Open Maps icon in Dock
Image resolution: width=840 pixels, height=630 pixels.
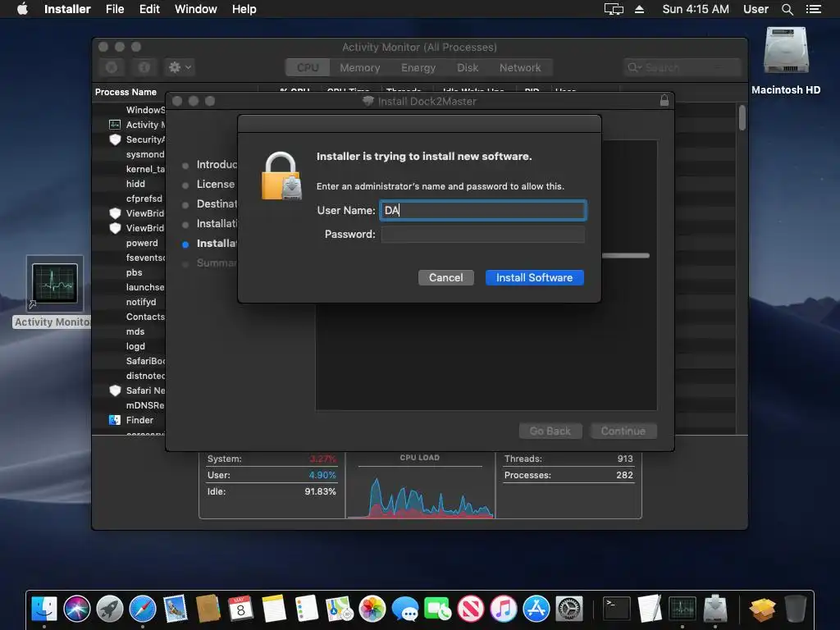coord(339,609)
